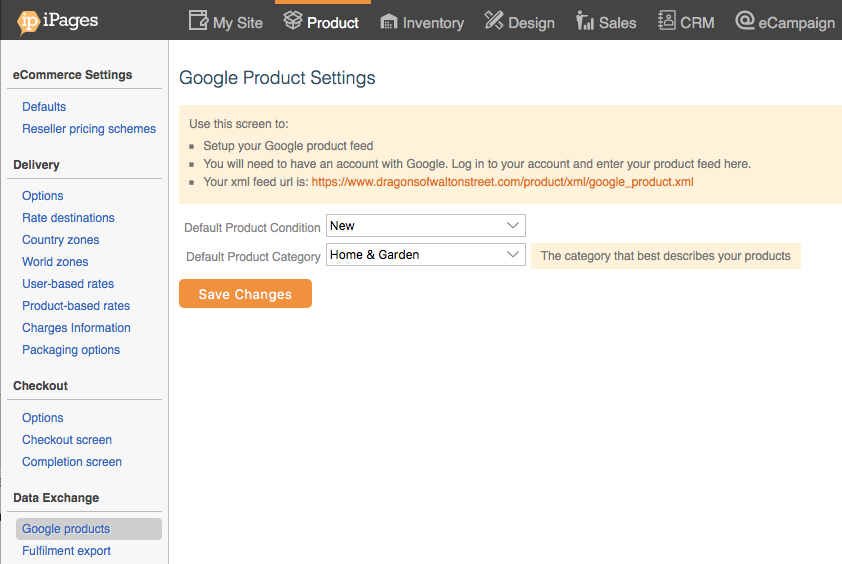842x564 pixels.
Task: Click the Inventory warehouse icon
Action: tap(389, 22)
